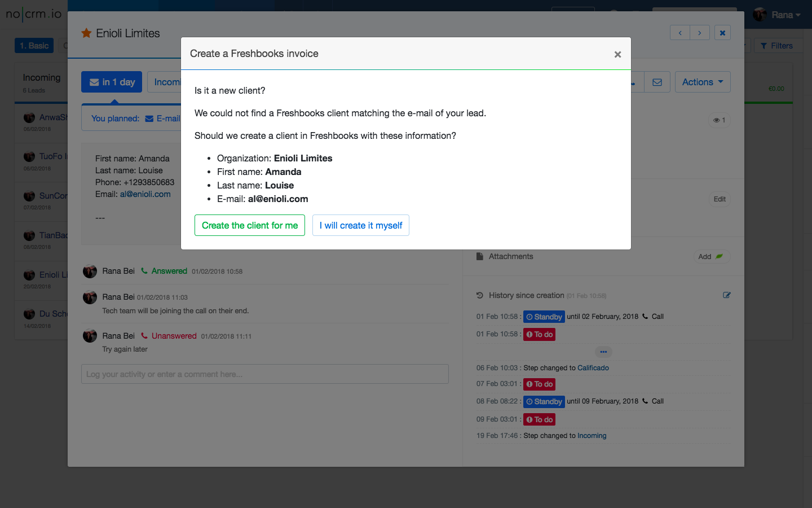Open the Rana user menu
Viewport: 812px width, 508px height.
tap(778, 15)
